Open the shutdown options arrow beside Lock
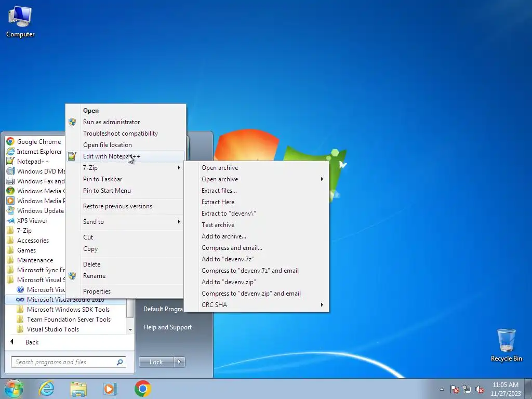532x399 pixels. pos(179,362)
